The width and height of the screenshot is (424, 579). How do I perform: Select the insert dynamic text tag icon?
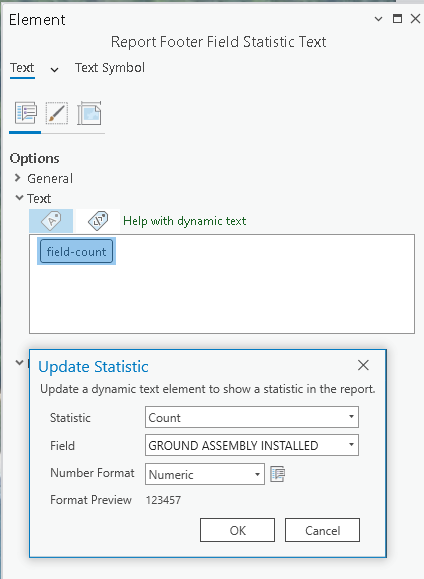point(51,221)
